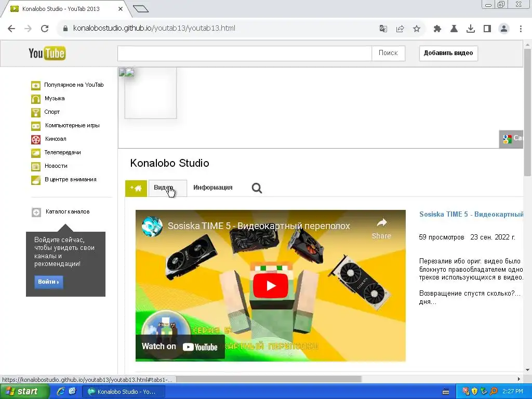Click the share page icon in address bar
The height and width of the screenshot is (399, 532).
(400, 29)
